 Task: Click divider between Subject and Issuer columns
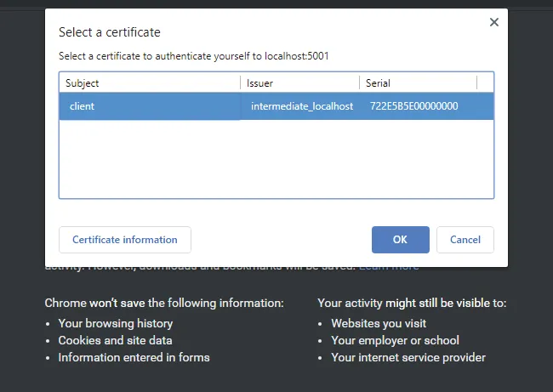coord(241,83)
